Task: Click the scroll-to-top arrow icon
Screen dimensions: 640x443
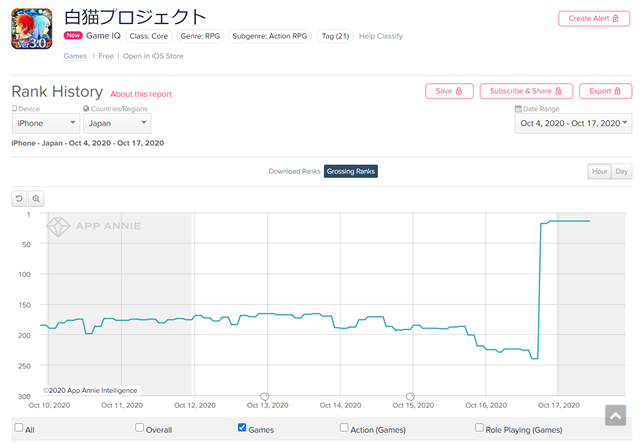Action: click(616, 415)
